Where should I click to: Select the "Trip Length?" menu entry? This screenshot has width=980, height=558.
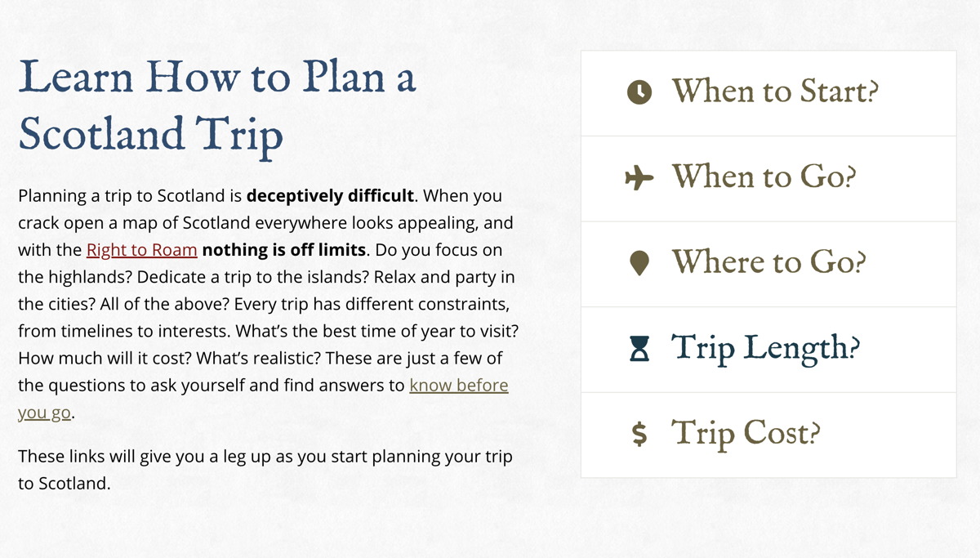pos(768,349)
